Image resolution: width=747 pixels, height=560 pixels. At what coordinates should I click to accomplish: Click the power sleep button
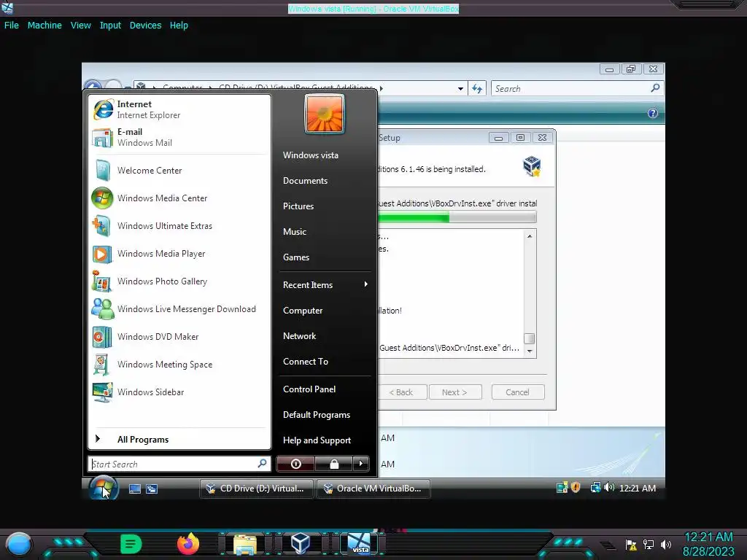coord(295,464)
